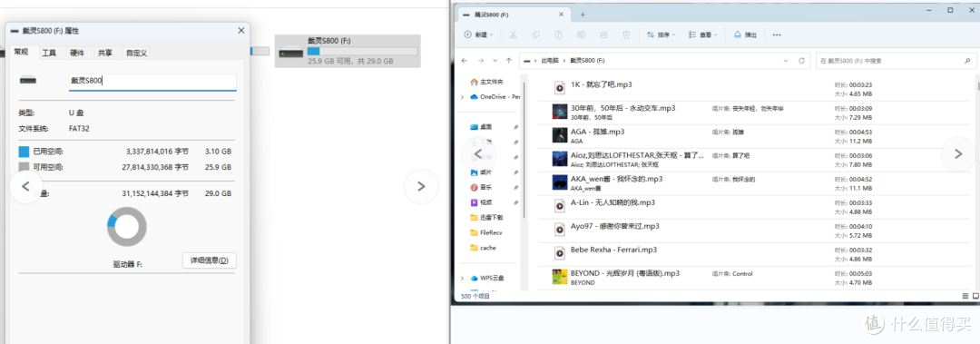Image resolution: width=980 pixels, height=344 pixels.
Task: Open FileRecv folder in sidebar
Action: click(x=485, y=232)
